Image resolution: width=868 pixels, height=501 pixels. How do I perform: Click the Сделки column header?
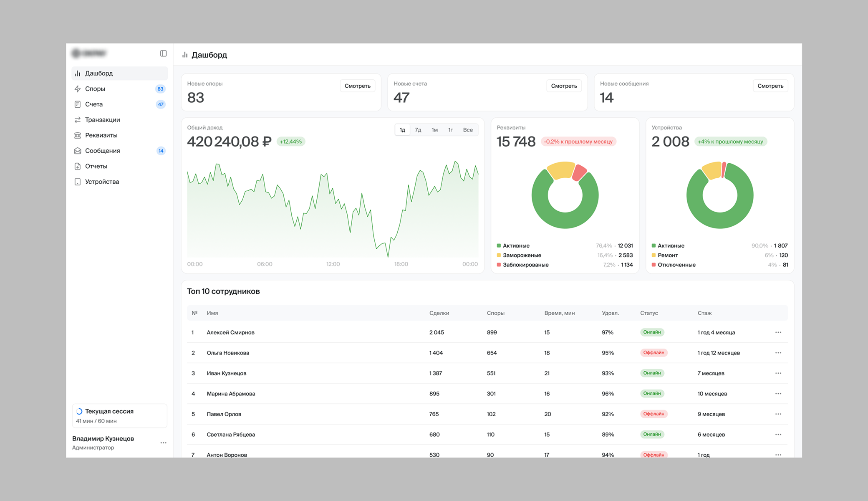(439, 313)
